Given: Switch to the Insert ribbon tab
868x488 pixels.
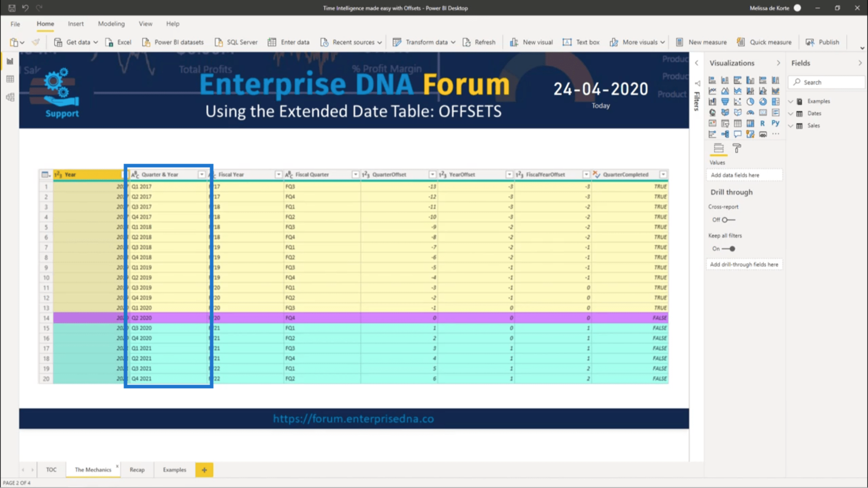Looking at the screenshot, I should (x=75, y=24).
